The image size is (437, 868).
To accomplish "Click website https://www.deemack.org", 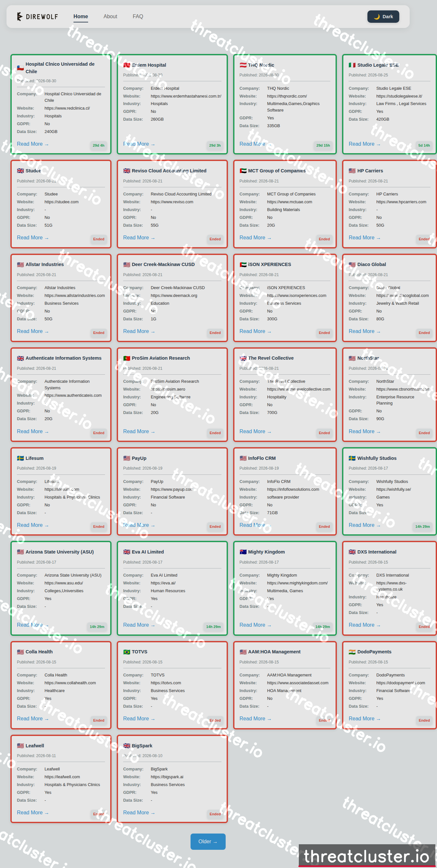I will (174, 296).
